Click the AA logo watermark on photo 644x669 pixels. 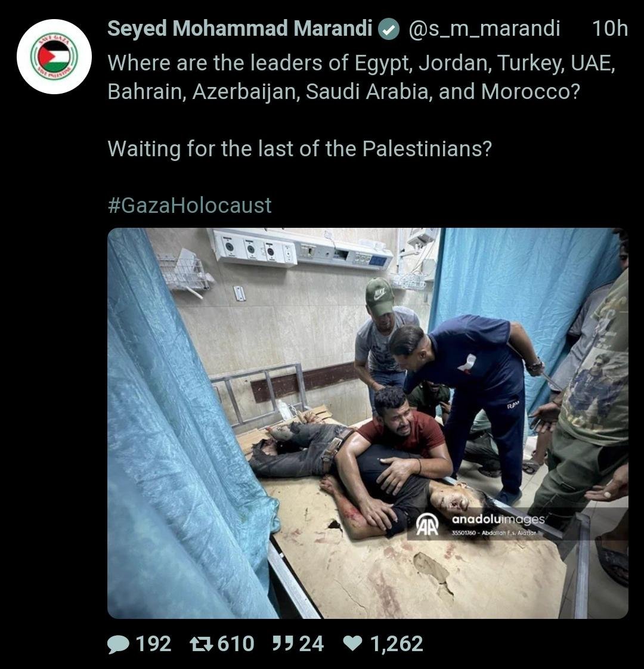coord(428,524)
